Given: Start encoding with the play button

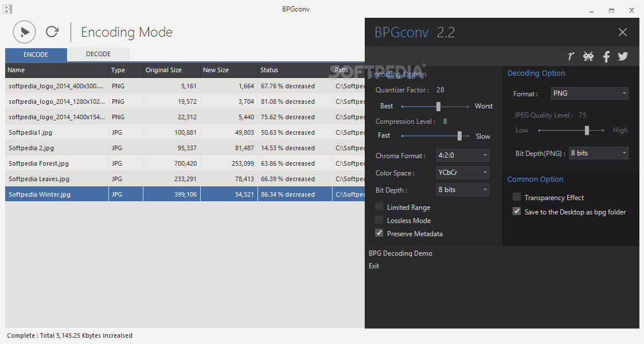Looking at the screenshot, I should click(24, 32).
